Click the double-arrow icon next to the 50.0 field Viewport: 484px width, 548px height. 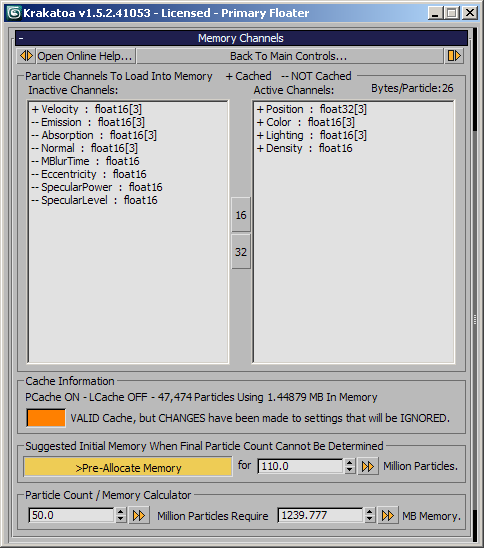coord(139,515)
